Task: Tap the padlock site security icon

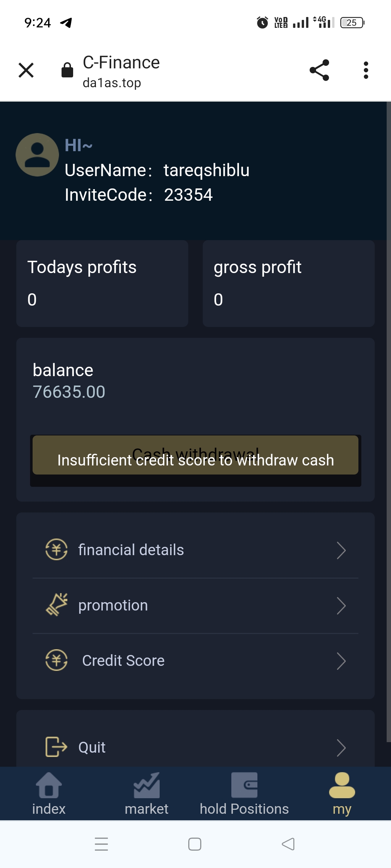Action: 67,70
